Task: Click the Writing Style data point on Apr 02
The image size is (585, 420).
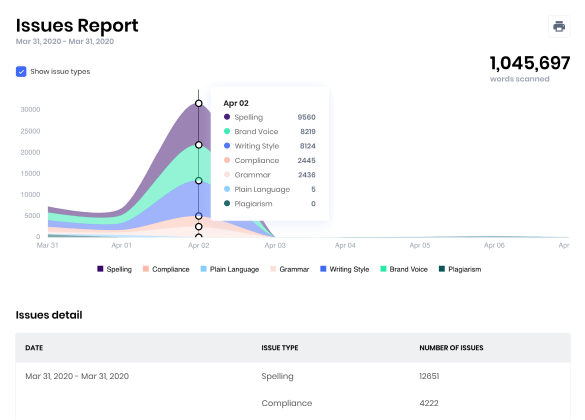Action: tap(199, 181)
